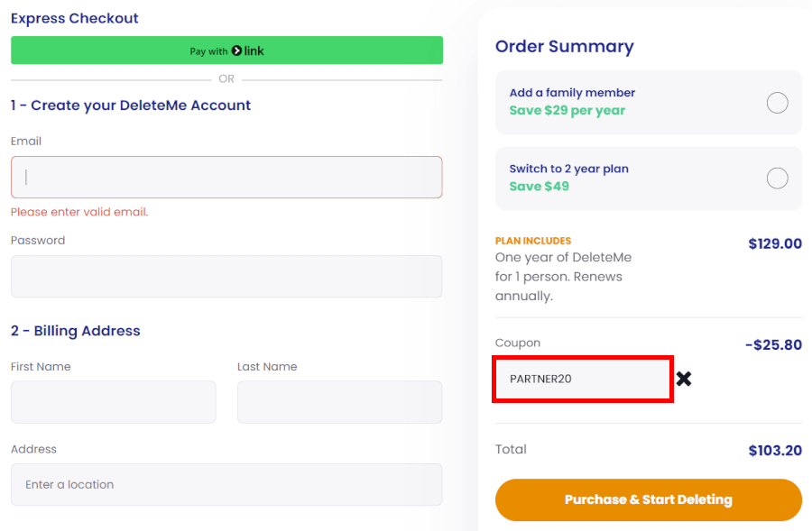Viewport: 812px width, 531px height.
Task: Remove the PARTNER20 coupon with the X icon
Action: point(684,379)
